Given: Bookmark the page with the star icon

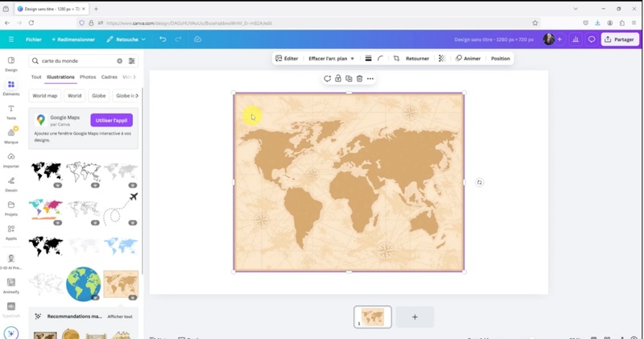Looking at the screenshot, I should (535, 23).
